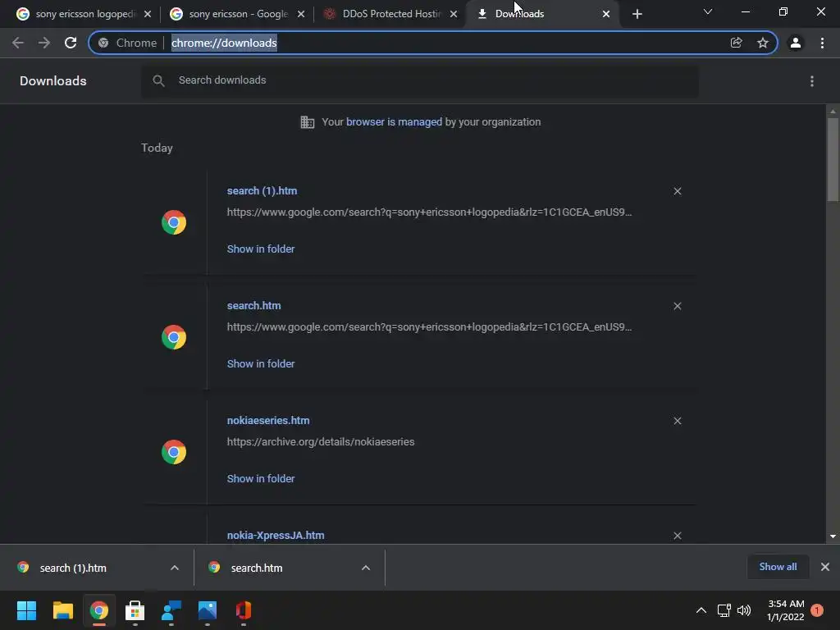Remove search (1).htm from the list
This screenshot has height=630, width=840.
click(677, 191)
